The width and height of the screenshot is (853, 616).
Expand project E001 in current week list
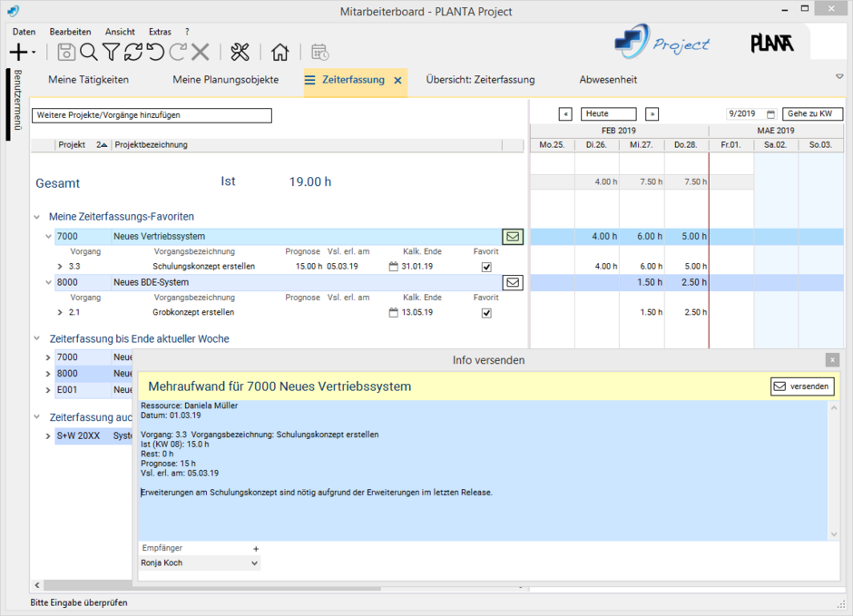pos(48,389)
